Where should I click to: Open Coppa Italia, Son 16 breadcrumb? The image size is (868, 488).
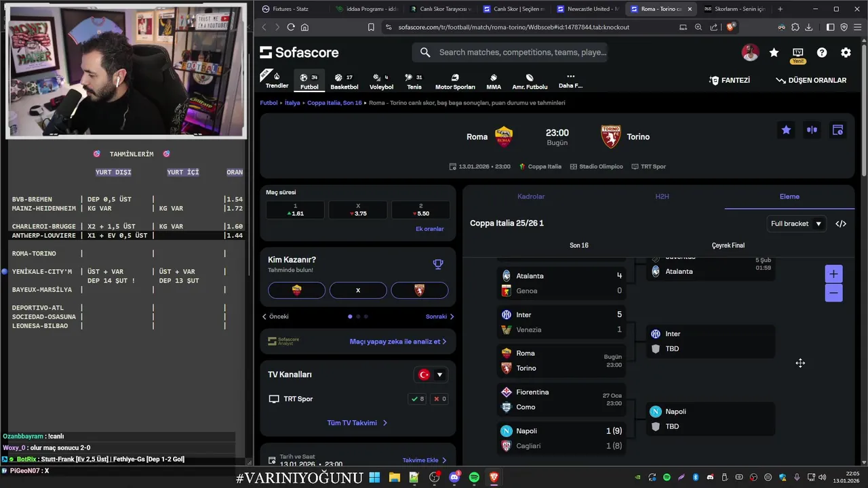334,103
